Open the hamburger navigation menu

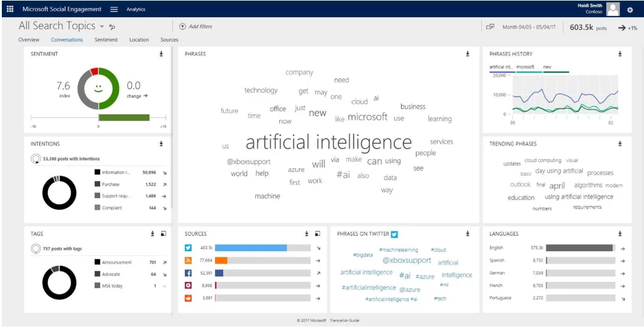tap(114, 9)
